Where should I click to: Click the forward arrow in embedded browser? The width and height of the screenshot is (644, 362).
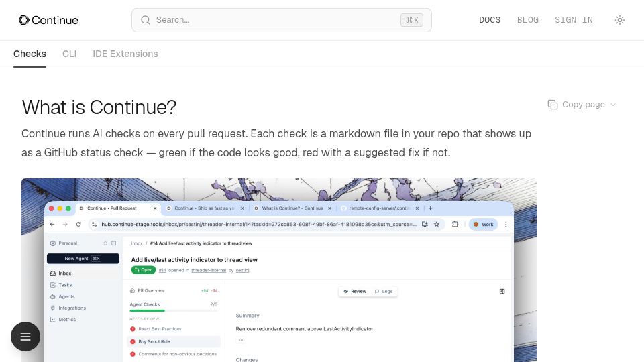click(x=65, y=224)
